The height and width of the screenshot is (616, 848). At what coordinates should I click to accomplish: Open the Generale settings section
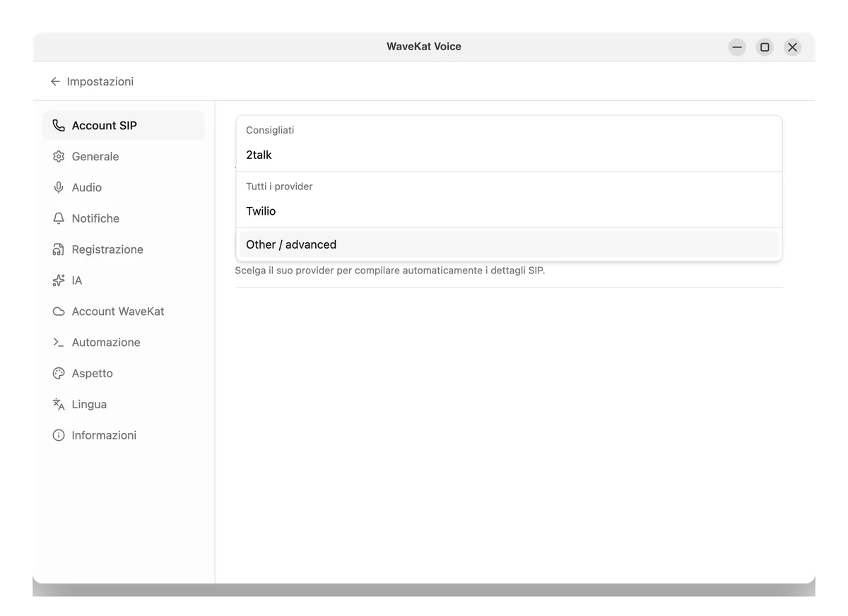pos(124,157)
